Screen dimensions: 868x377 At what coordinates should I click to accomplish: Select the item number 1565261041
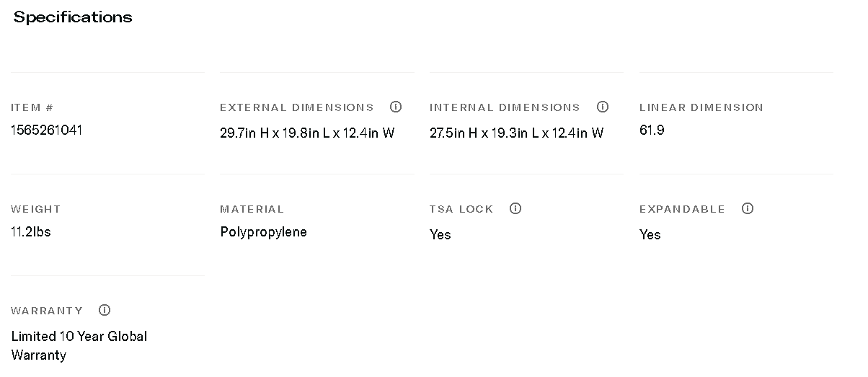coord(47,130)
